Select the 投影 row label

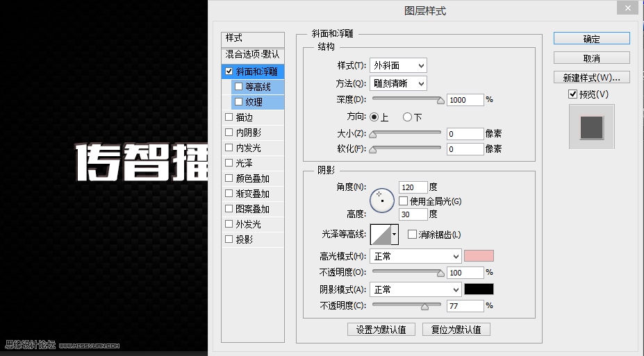(x=245, y=239)
